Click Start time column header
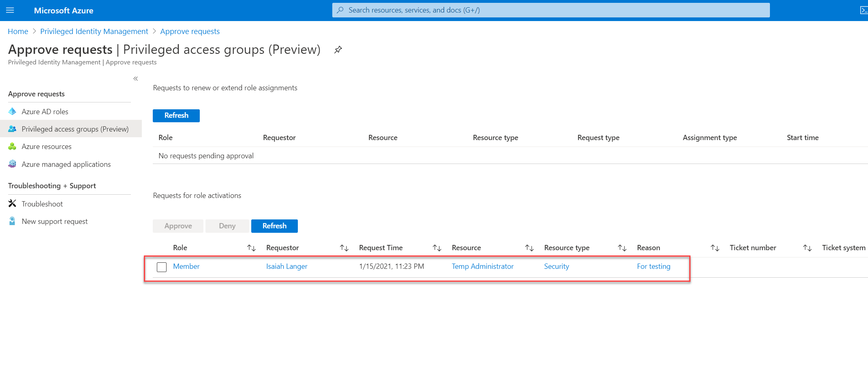Viewport: 868px width, 385px height. (x=802, y=138)
